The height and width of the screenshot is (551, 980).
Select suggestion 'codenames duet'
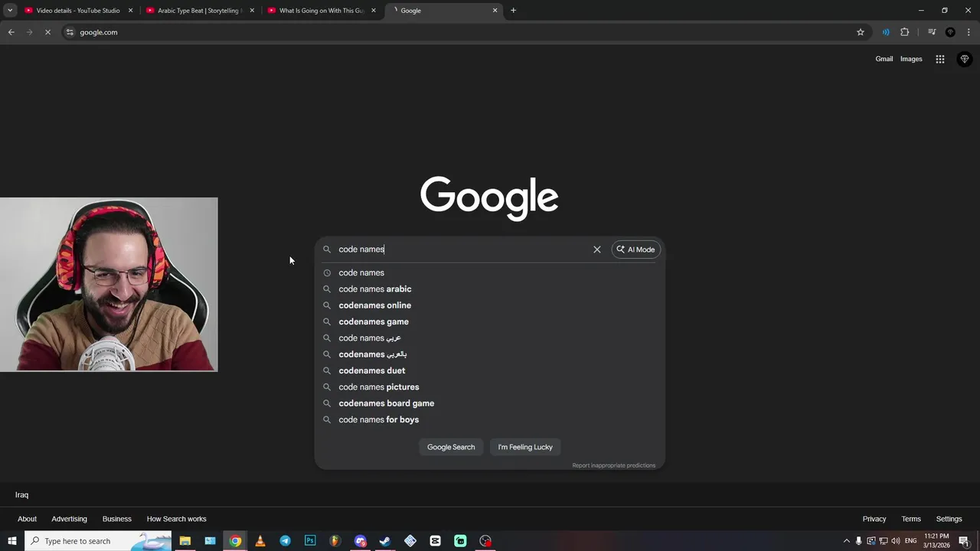tap(489, 370)
